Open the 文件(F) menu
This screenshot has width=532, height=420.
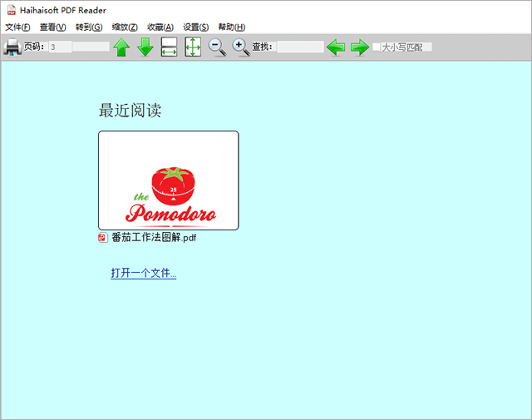(x=17, y=27)
